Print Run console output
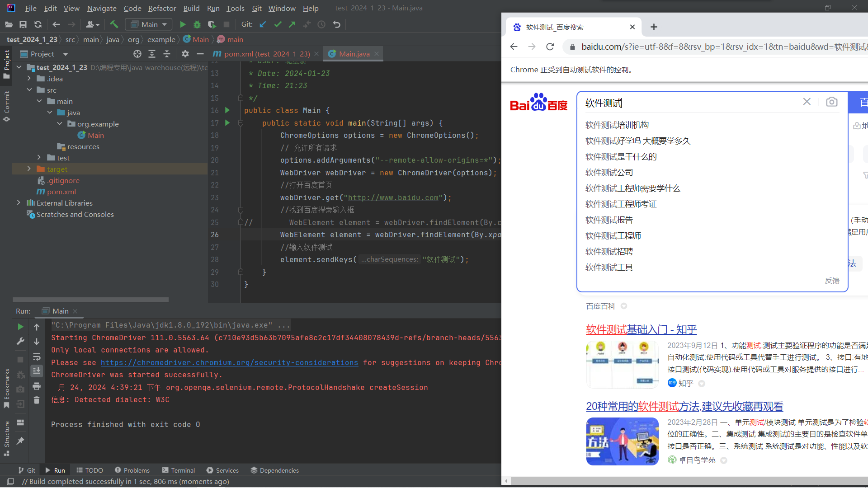This screenshot has height=488, width=868. (37, 386)
